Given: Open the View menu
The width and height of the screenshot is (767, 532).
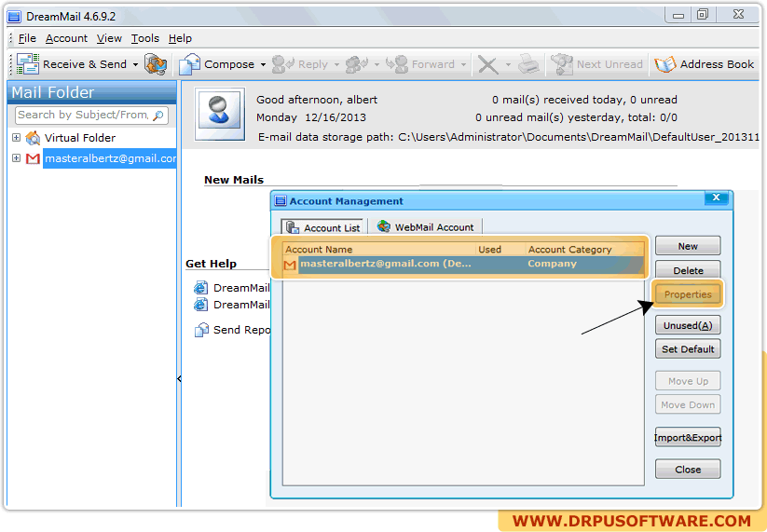Looking at the screenshot, I should (x=109, y=38).
